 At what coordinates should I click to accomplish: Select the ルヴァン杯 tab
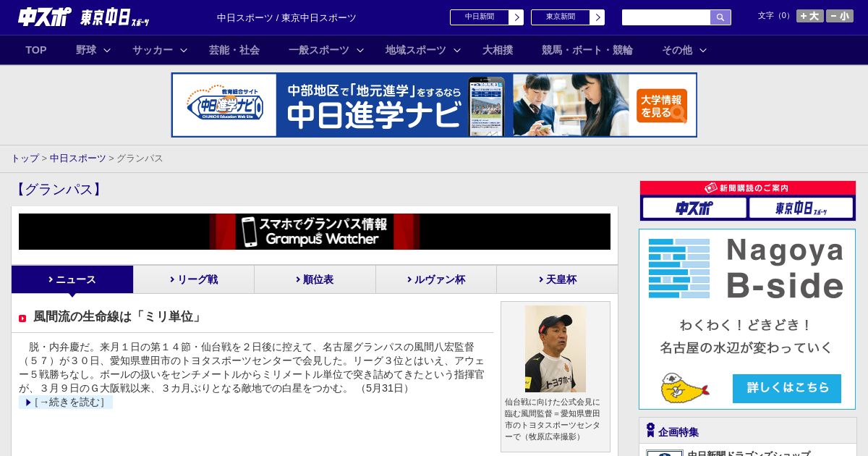[436, 279]
